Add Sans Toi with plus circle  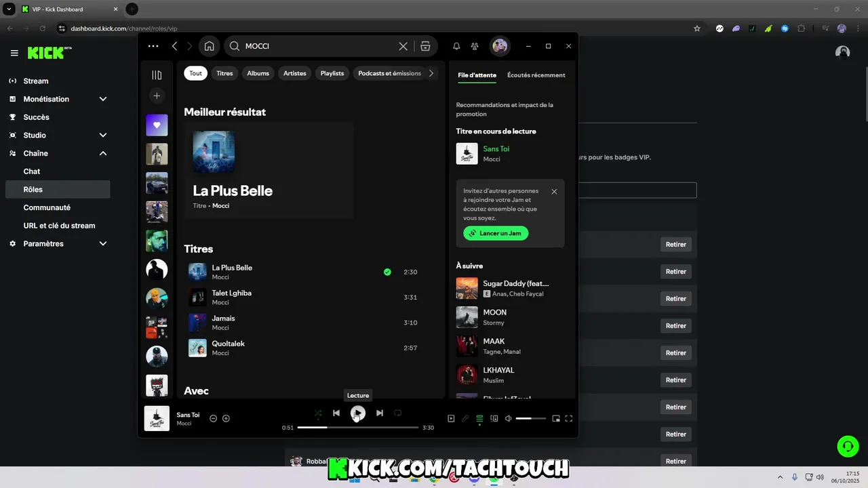click(x=226, y=418)
